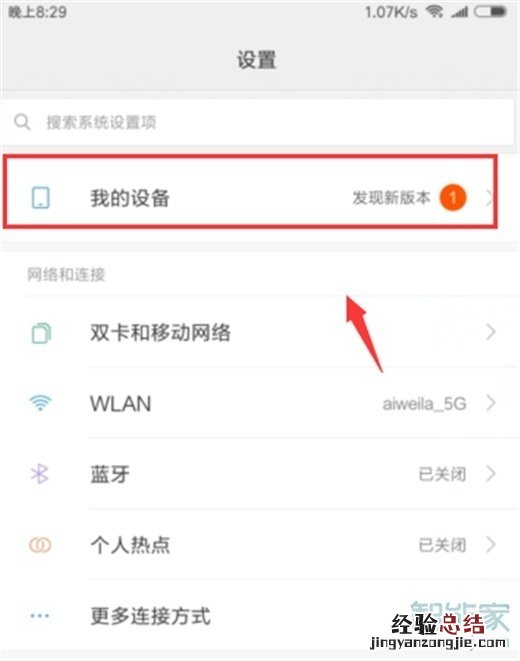
Task: Tap the personal hotspot rings icon
Action: pos(40,545)
